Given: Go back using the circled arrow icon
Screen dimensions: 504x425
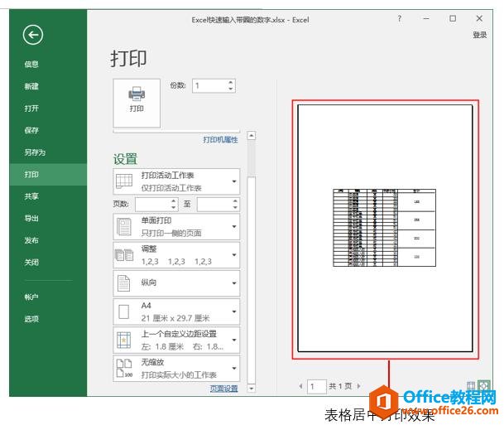Looking at the screenshot, I should (x=33, y=35).
